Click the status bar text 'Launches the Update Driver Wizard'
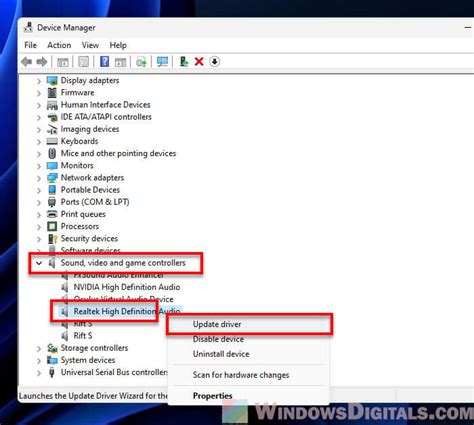 pyautogui.click(x=93, y=396)
